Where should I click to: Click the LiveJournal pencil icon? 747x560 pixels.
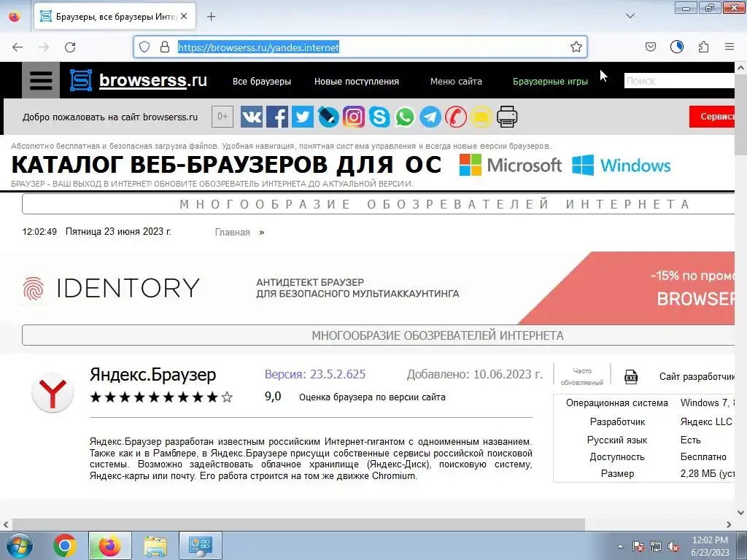[328, 117]
